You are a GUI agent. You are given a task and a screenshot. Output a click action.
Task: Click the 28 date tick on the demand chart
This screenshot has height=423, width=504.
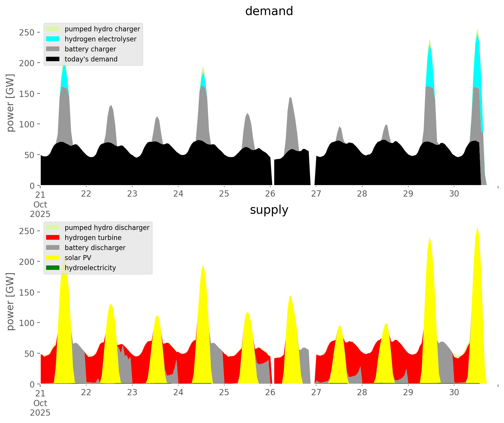point(362,194)
